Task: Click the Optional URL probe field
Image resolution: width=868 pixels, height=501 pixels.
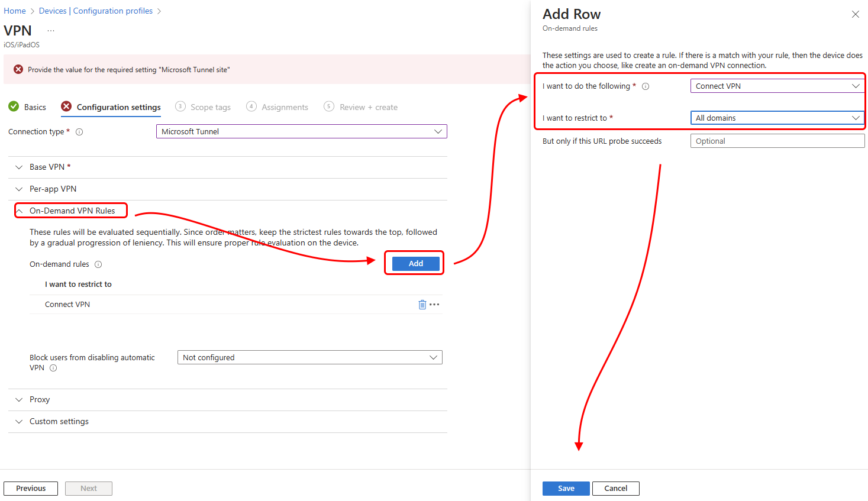Action: 777,140
